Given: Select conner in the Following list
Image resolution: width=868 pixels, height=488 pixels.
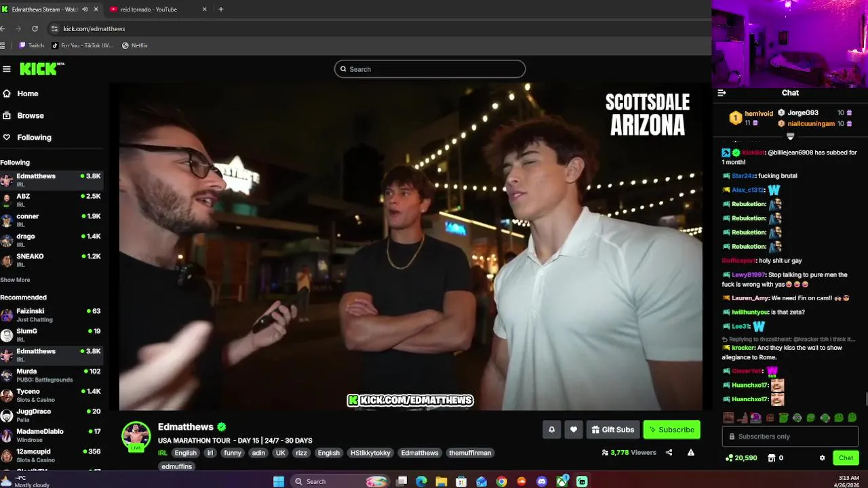Looking at the screenshot, I should pyautogui.click(x=52, y=220).
